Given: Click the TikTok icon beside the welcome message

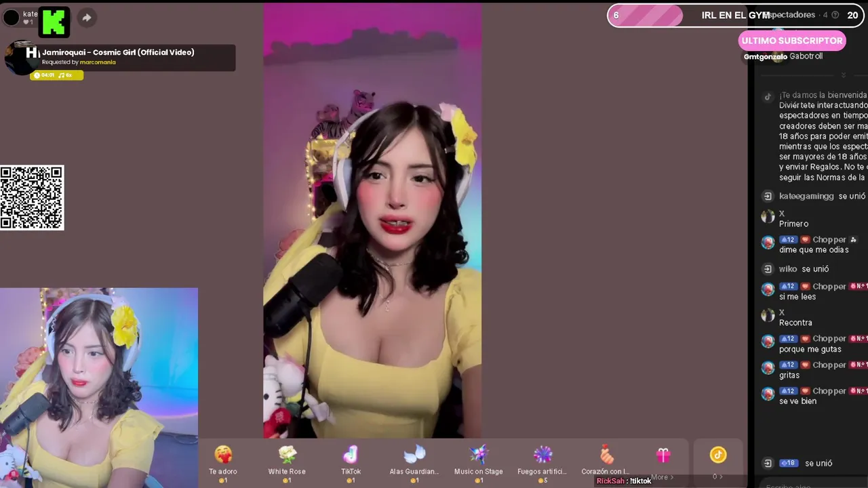Looking at the screenshot, I should pyautogui.click(x=768, y=97).
